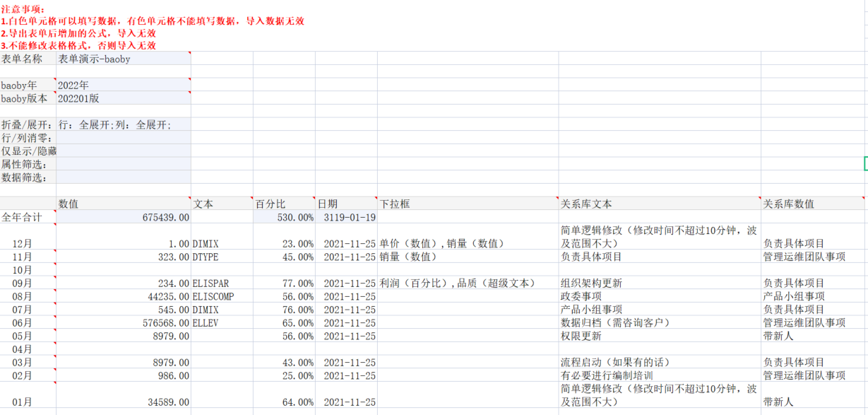Image resolution: width=868 pixels, height=415 pixels.
Task: Click the 折叠/展开 value cell with 全展开
Action: (x=123, y=125)
